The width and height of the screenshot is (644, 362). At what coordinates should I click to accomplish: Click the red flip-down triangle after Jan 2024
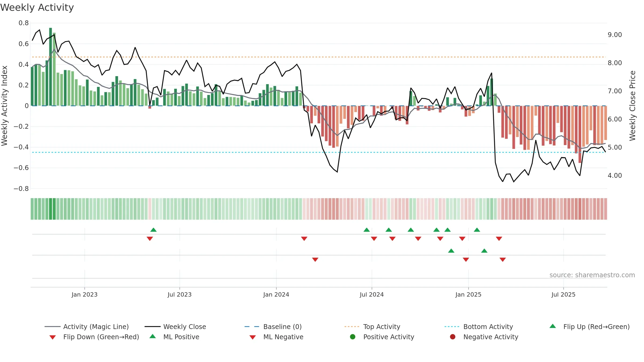[304, 239]
